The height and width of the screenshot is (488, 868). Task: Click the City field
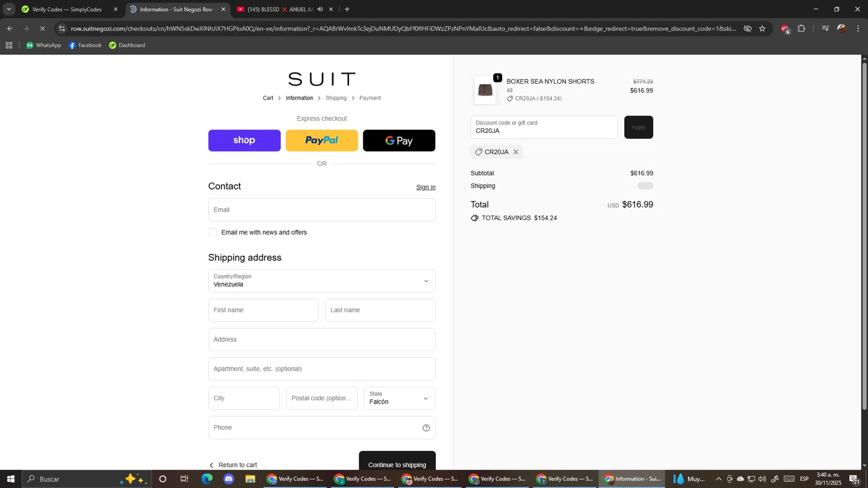[244, 398]
